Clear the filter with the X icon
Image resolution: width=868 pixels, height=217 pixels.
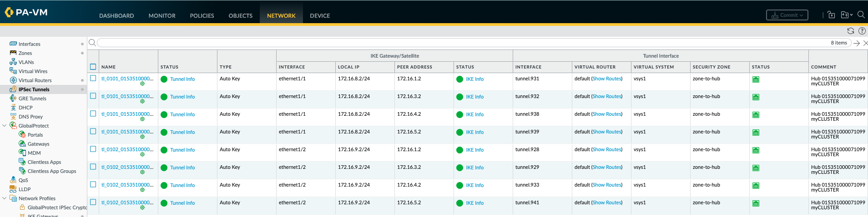pos(865,43)
